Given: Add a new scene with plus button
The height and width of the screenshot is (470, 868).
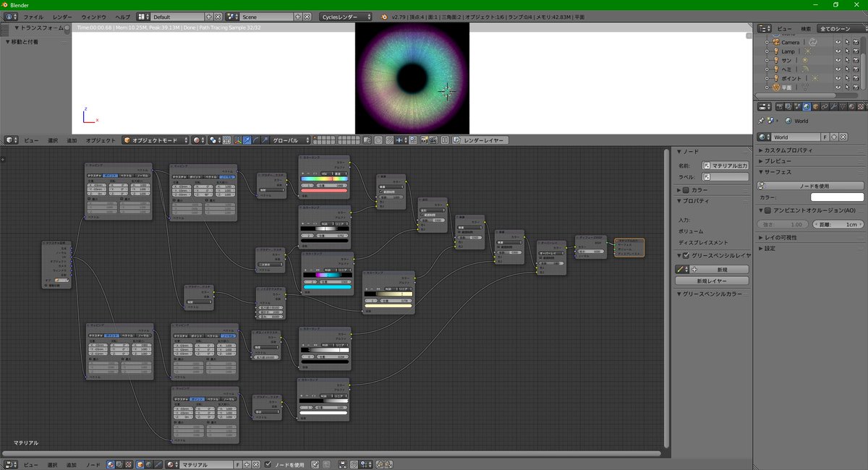Looking at the screenshot, I should tap(298, 17).
